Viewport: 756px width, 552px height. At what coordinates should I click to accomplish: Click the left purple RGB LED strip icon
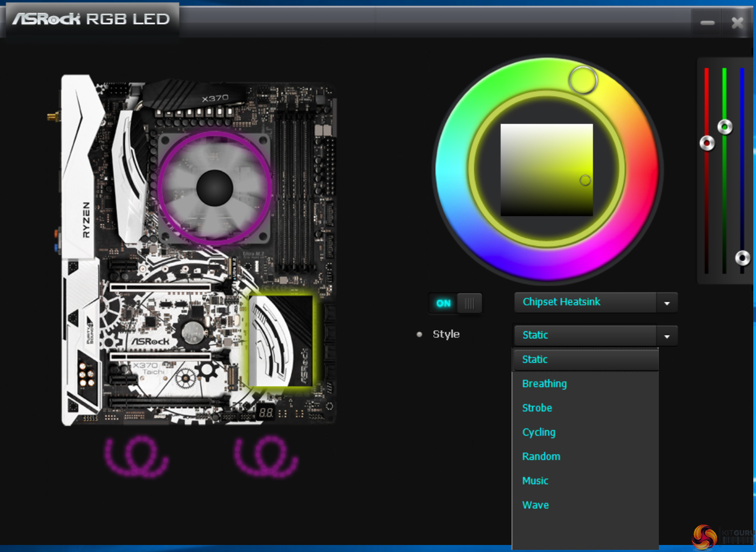pos(136,456)
